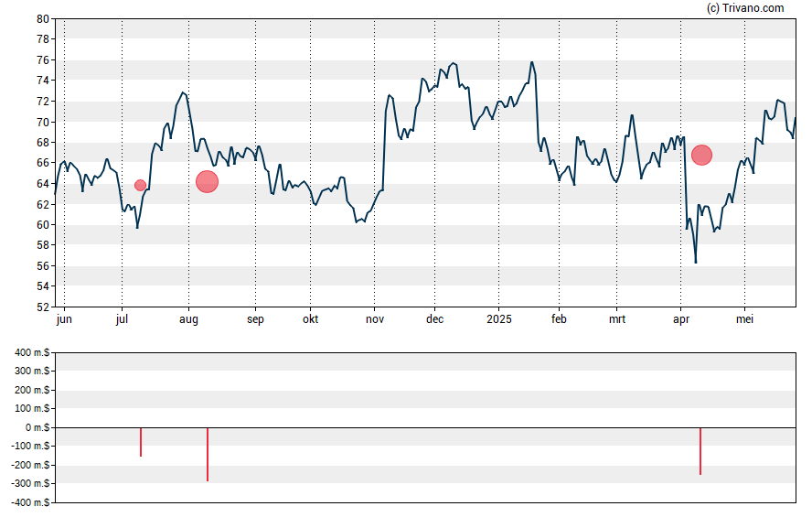
Task: Click the red April bar in lower chart
Action: pyautogui.click(x=700, y=451)
